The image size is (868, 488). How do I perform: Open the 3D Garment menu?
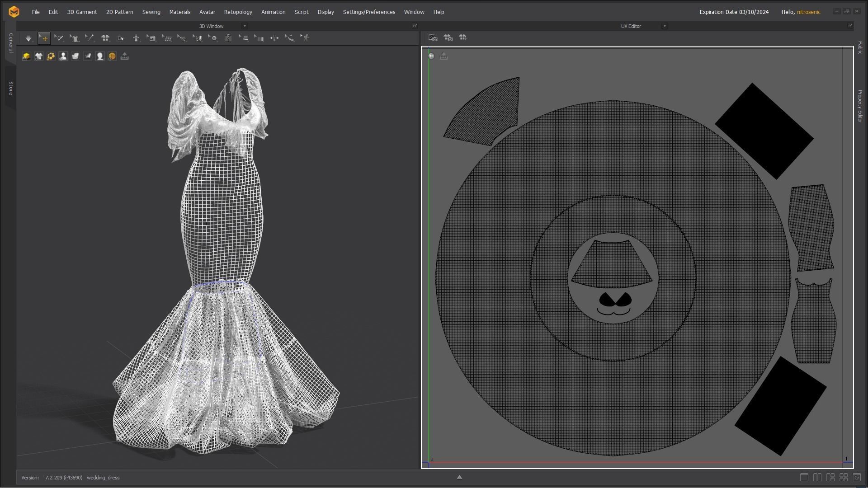82,12
